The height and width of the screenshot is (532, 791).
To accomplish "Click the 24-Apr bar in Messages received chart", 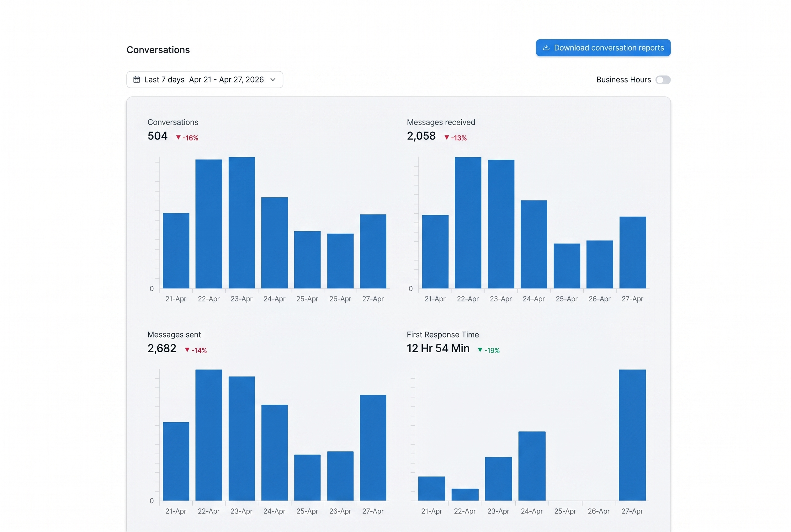I will (534, 245).
